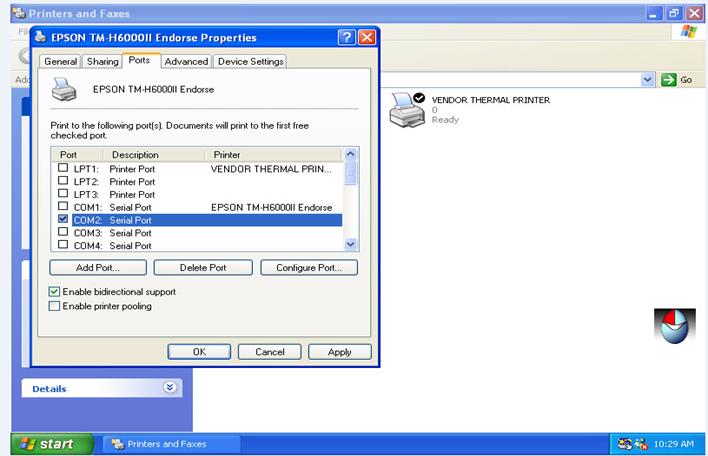Click the network connection tray icon
This screenshot has width=708, height=456.
click(x=625, y=444)
